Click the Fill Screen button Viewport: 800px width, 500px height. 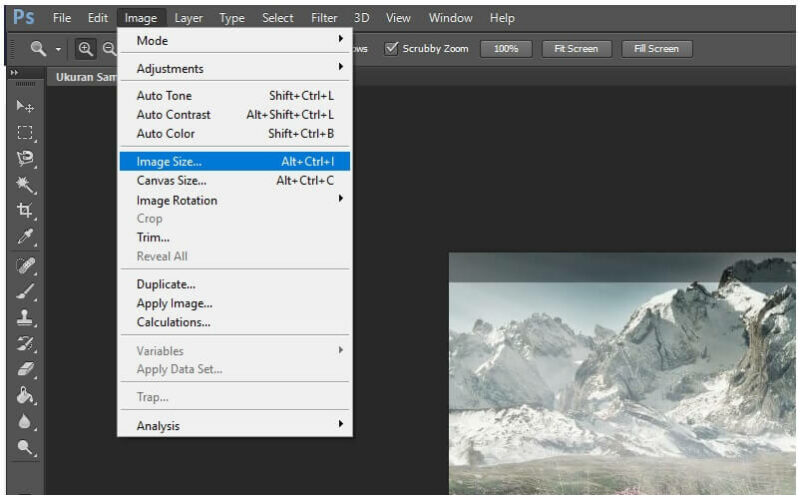(656, 49)
